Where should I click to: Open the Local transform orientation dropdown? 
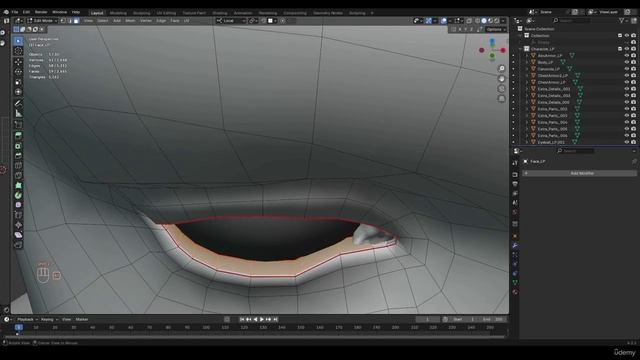click(x=231, y=20)
